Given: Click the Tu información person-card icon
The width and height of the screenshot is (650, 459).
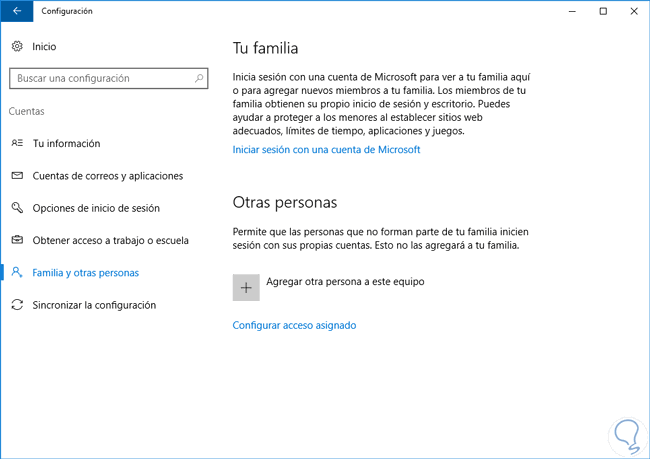Looking at the screenshot, I should (17, 144).
